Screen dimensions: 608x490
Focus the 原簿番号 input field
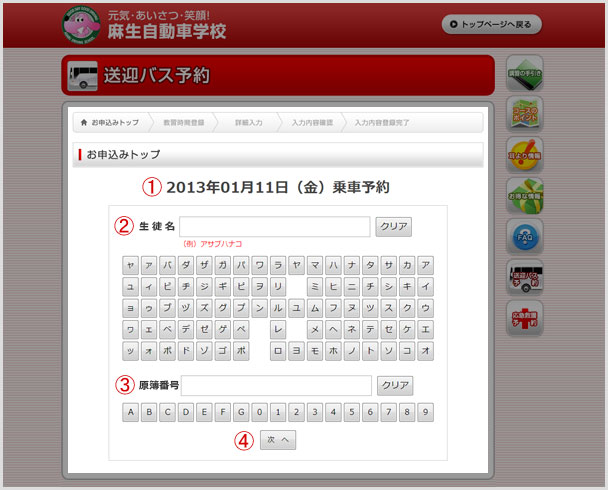(276, 385)
